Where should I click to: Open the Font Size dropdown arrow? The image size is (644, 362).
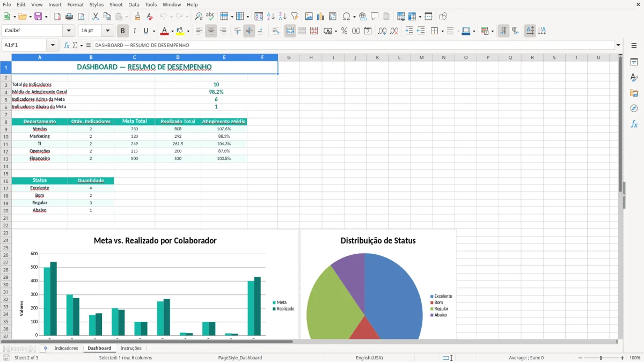point(107,31)
